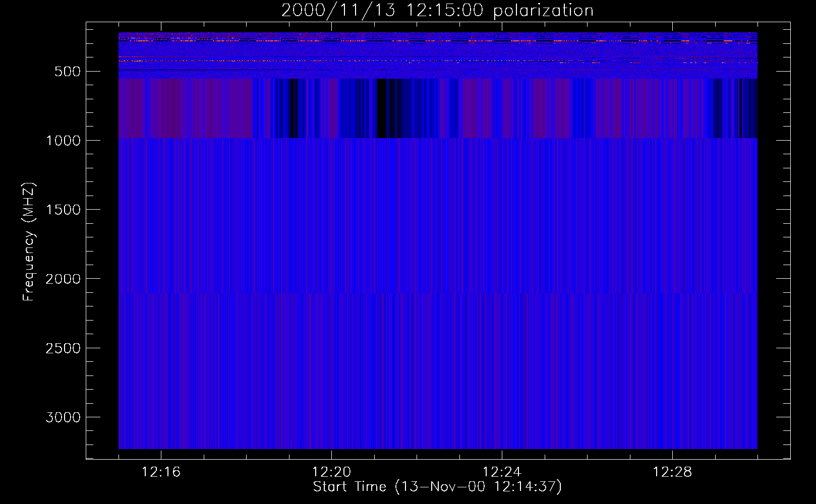Image resolution: width=816 pixels, height=504 pixels.
Task: Click the 12:16 time tick label
Action: (x=161, y=472)
